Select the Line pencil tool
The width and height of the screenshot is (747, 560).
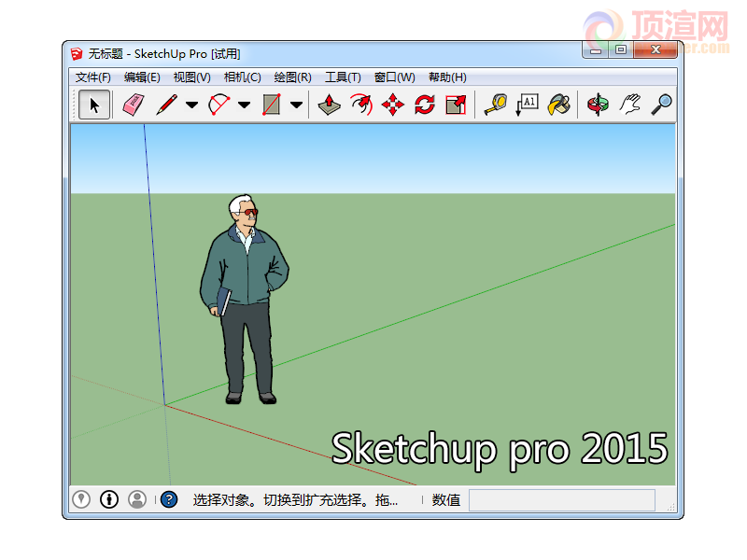[x=166, y=105]
